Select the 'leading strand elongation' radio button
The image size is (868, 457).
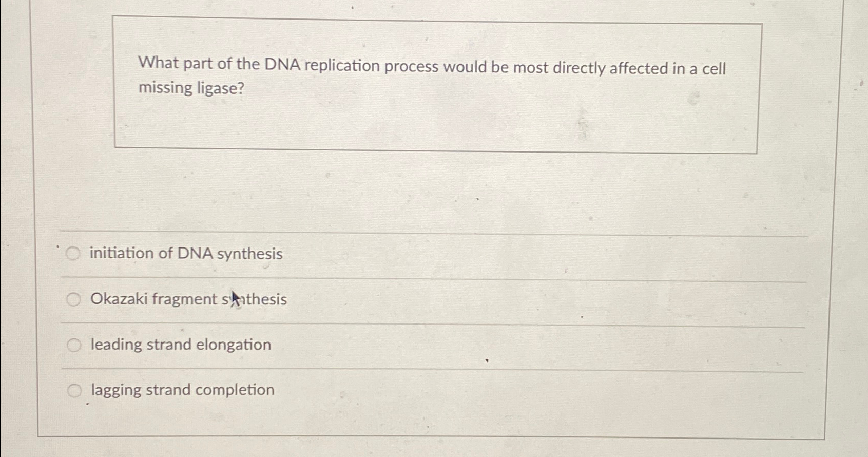[x=73, y=344]
